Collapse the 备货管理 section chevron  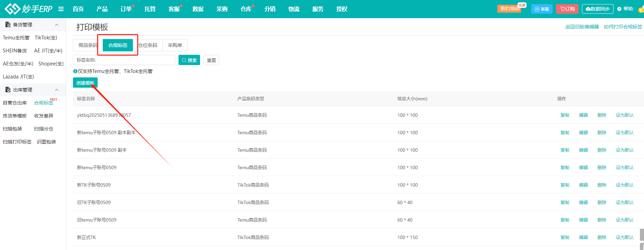(57, 25)
